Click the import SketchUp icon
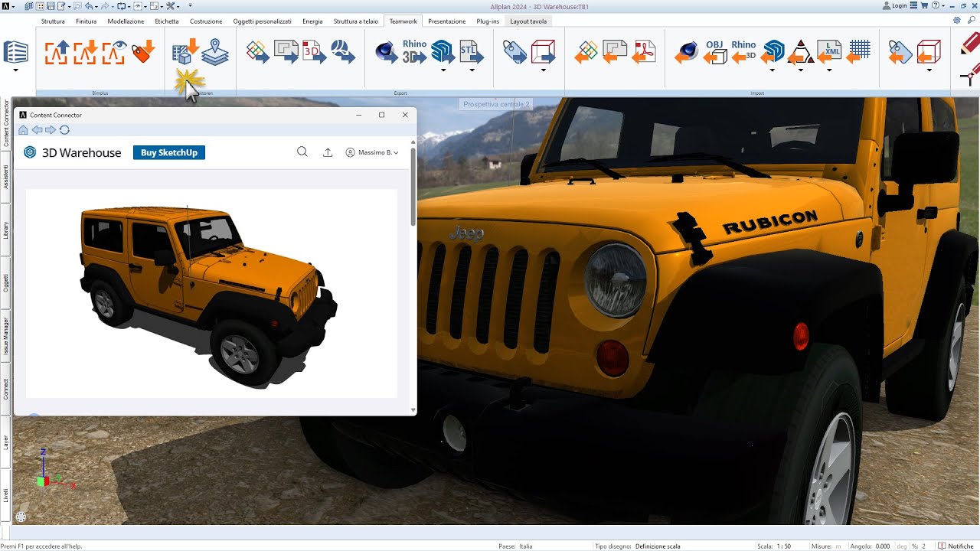Screen dimensions: 980x551 tap(772, 51)
